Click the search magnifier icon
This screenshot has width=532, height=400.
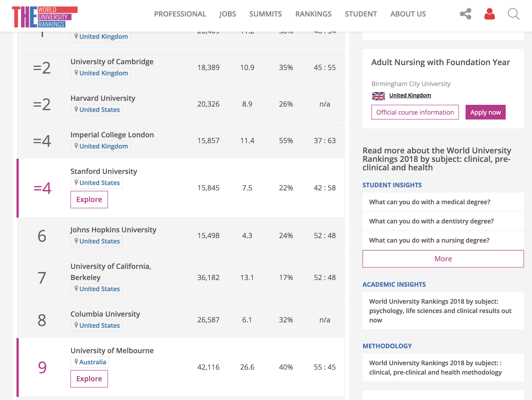(513, 14)
